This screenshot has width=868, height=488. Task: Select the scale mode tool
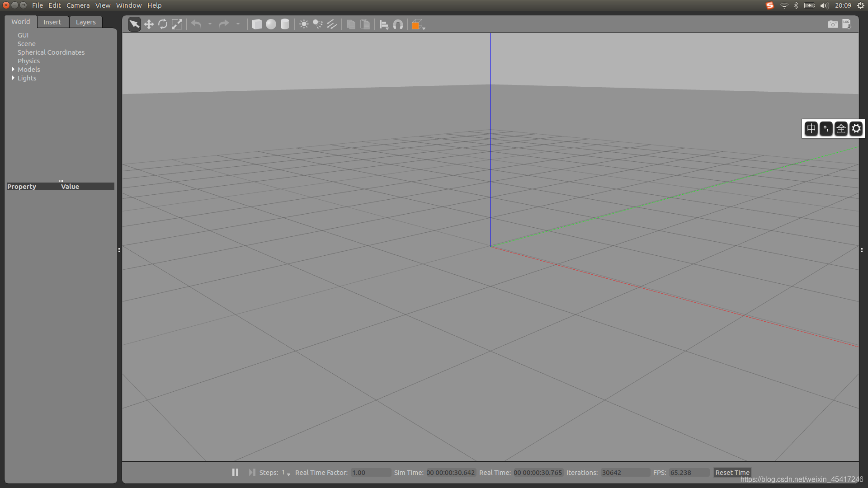pyautogui.click(x=177, y=24)
